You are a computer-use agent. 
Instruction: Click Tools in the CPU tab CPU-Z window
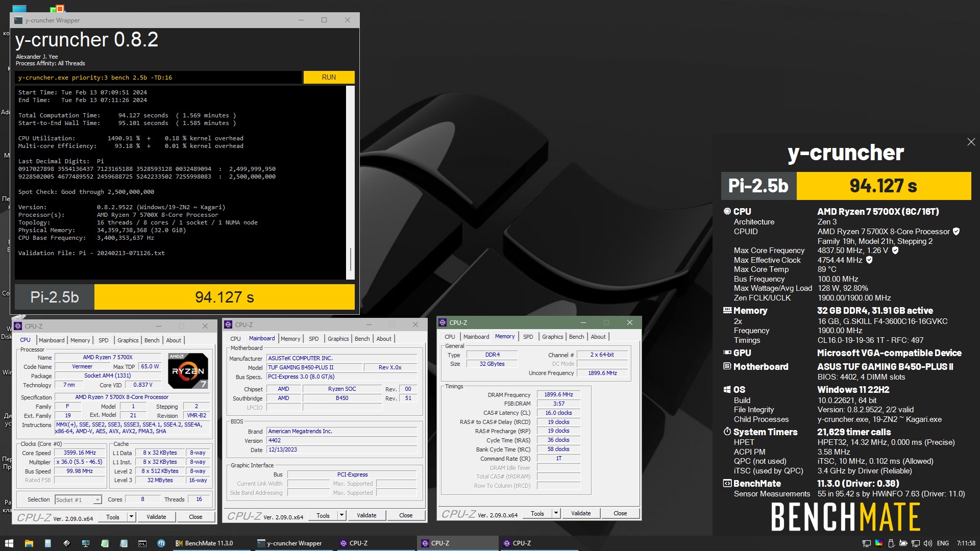click(113, 517)
